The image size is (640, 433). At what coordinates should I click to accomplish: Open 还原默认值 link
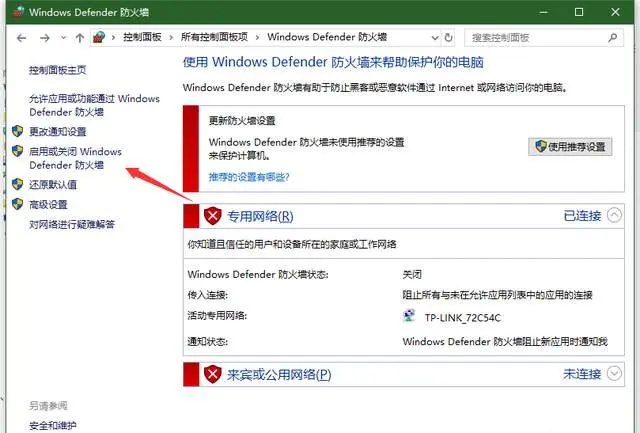53,184
